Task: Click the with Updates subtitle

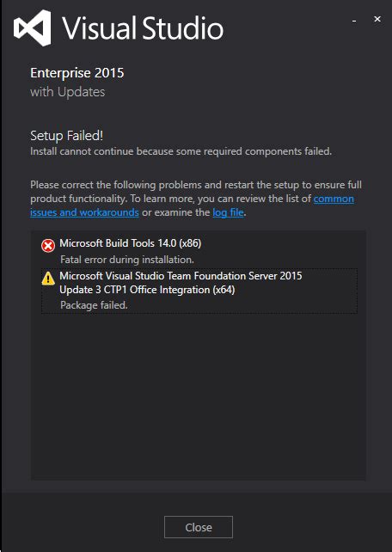Action: [x=68, y=92]
